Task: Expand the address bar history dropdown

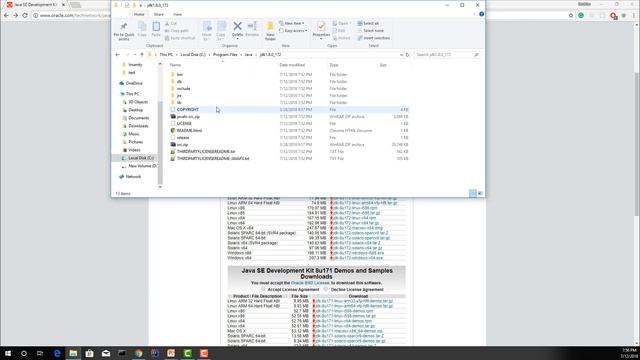Action: (x=401, y=55)
